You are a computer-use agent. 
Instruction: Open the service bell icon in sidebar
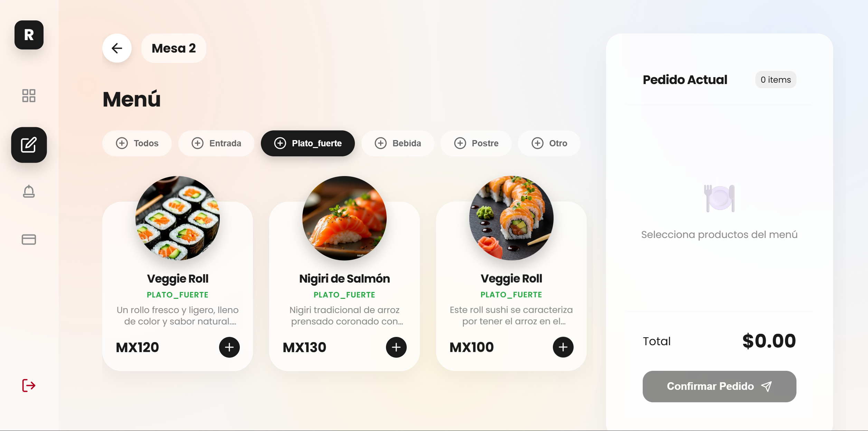pos(29,191)
